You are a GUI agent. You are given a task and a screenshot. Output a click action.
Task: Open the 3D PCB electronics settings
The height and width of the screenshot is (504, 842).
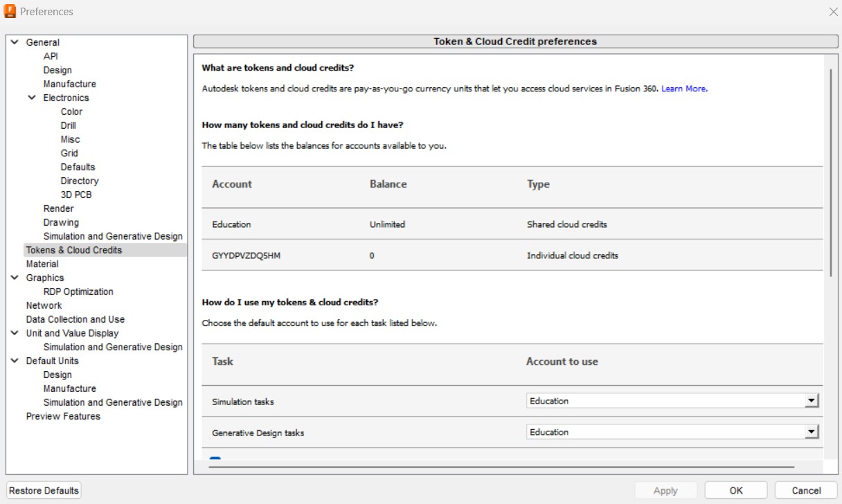point(76,195)
